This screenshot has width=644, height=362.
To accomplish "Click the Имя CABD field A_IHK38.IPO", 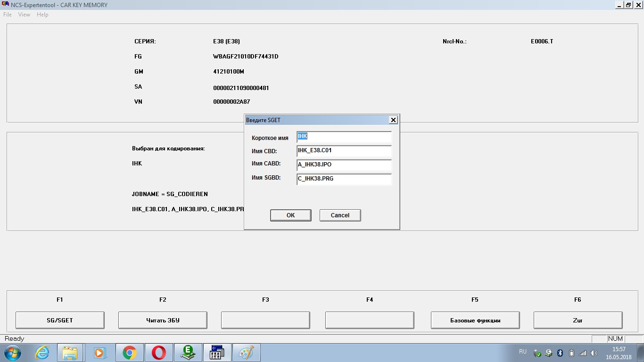I will coord(344,165).
